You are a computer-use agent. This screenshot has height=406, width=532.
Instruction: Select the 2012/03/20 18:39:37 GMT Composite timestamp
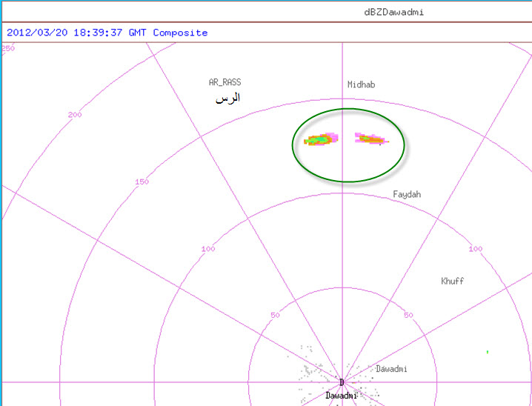tap(107, 33)
